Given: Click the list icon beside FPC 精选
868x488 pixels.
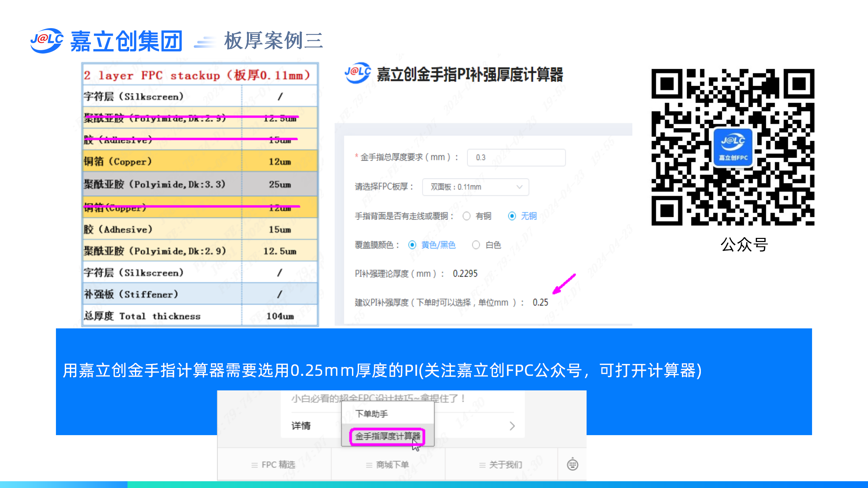Looking at the screenshot, I should (x=254, y=465).
